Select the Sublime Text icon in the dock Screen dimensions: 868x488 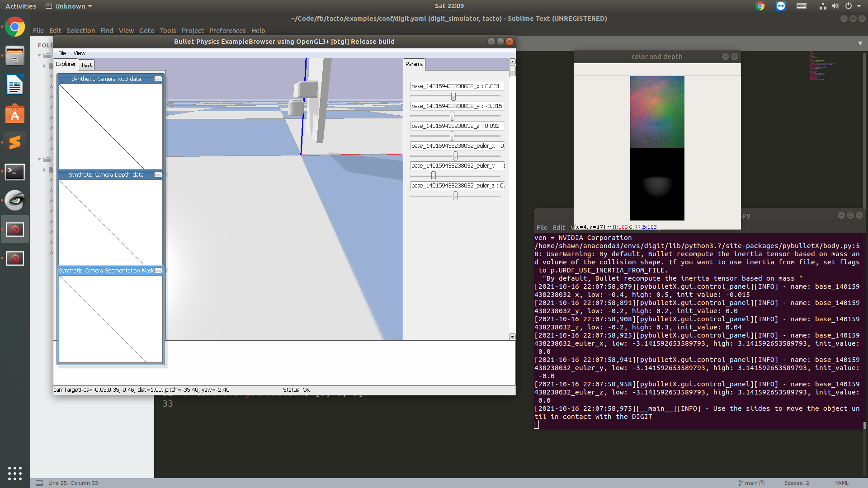(15, 142)
